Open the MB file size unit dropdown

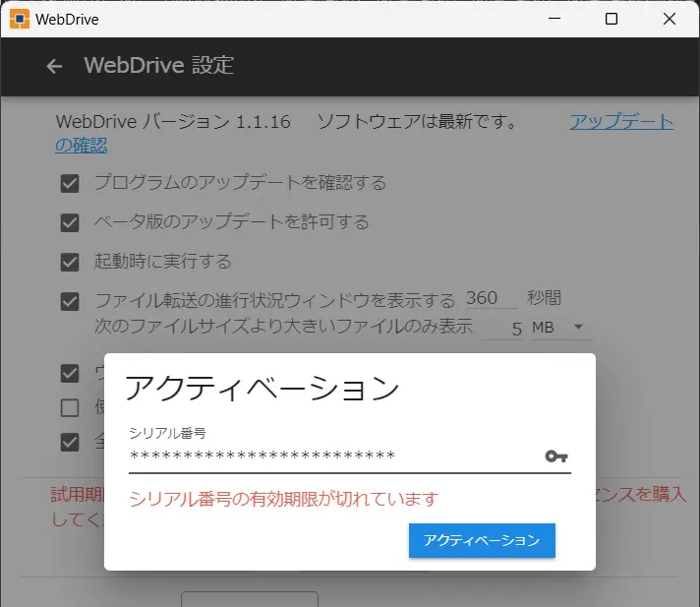pyautogui.click(x=557, y=328)
